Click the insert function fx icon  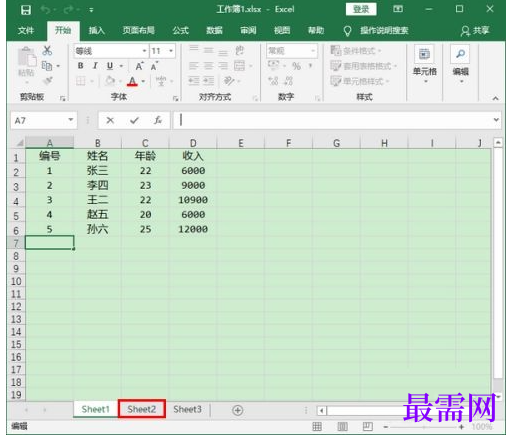[x=158, y=120]
